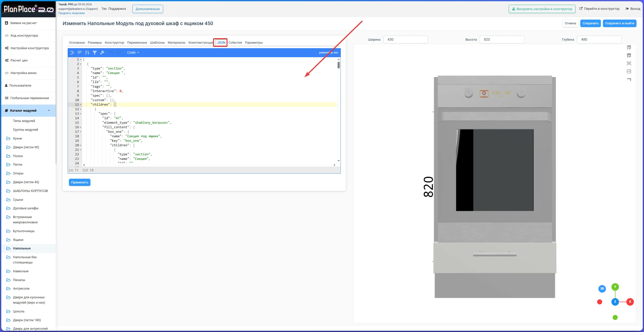
Task: Collapse the fold arrow on line 17
Action: [x=81, y=132]
